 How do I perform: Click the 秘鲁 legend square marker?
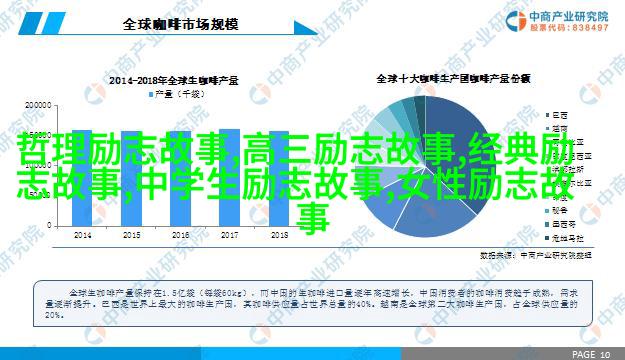[547, 210]
